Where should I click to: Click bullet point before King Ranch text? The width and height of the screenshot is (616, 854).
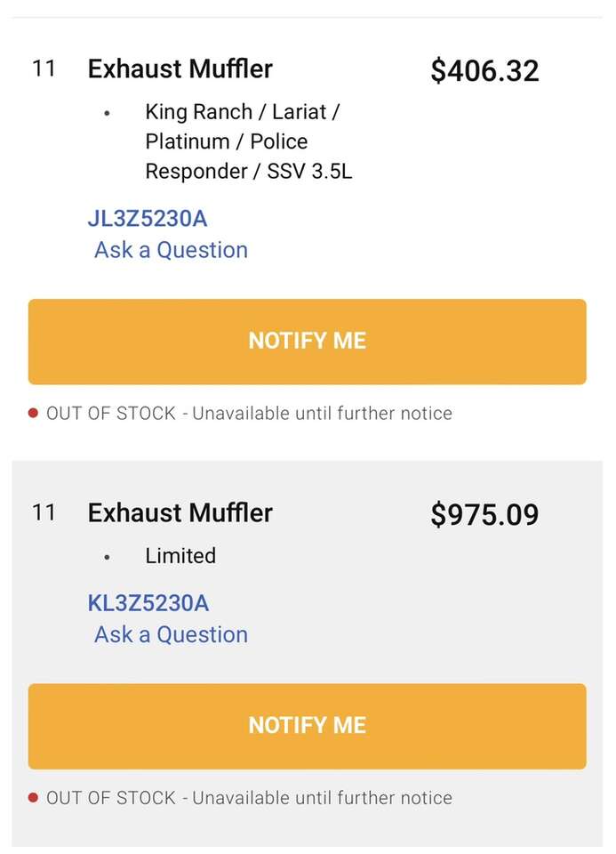click(107, 114)
